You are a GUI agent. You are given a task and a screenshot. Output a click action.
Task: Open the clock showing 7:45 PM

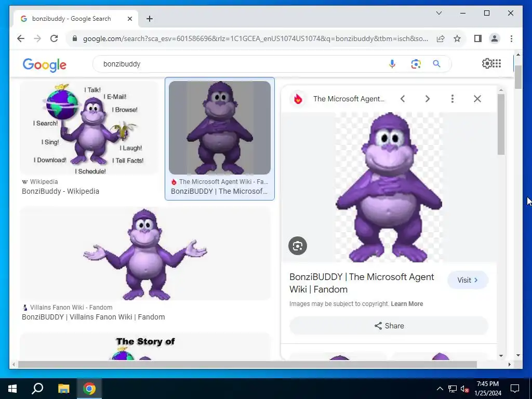487,389
